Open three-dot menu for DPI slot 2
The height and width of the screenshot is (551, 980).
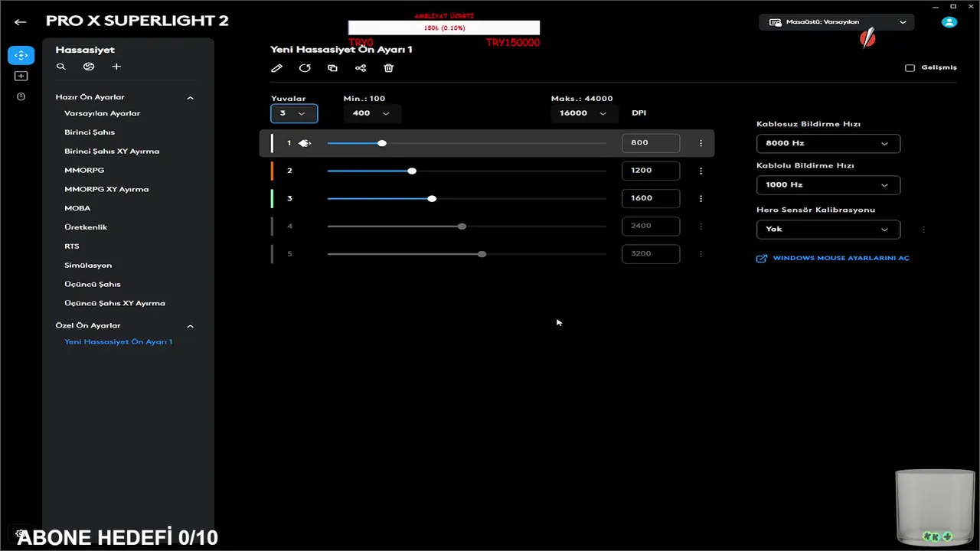click(701, 171)
